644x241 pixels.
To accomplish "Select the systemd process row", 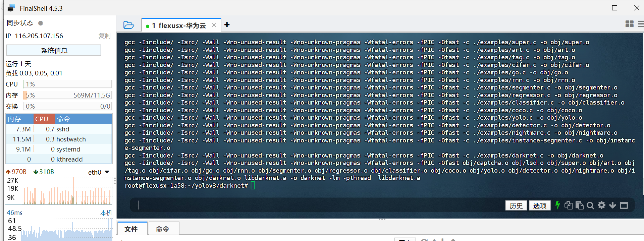I will (x=59, y=149).
